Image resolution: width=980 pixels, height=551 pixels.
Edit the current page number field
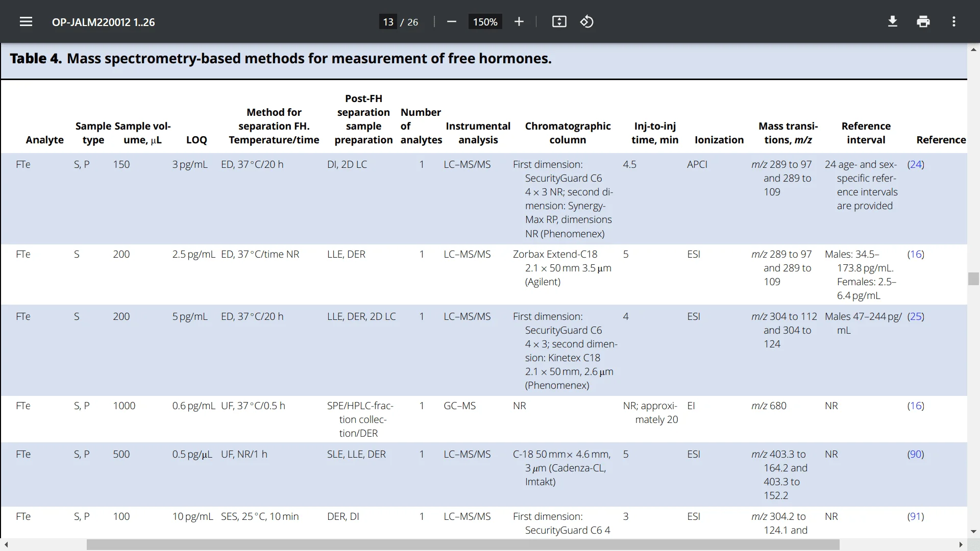pos(388,22)
